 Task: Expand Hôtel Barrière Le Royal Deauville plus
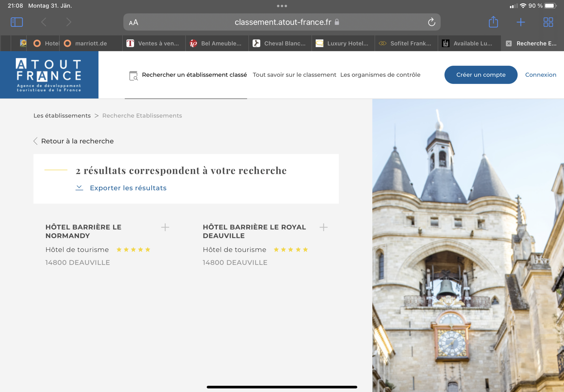point(323,227)
